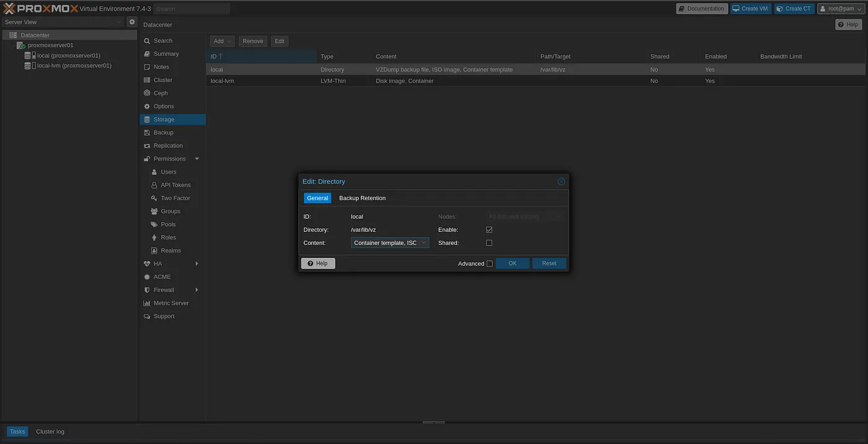Uncheck the Enable checkbox in dialog

pyautogui.click(x=489, y=230)
